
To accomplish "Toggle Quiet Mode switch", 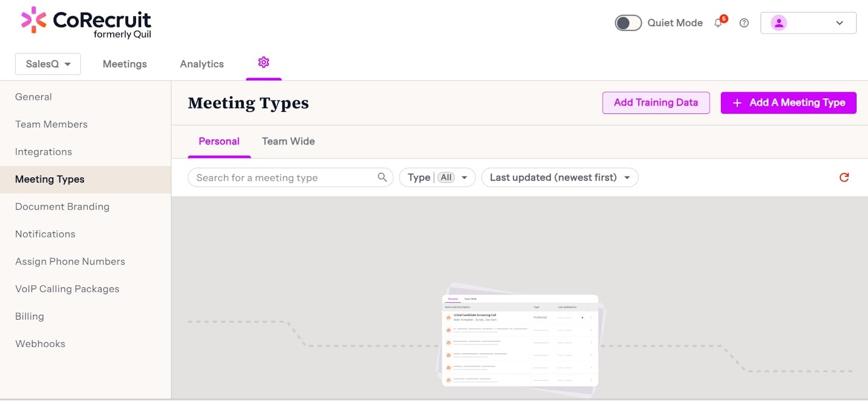I will click(628, 23).
